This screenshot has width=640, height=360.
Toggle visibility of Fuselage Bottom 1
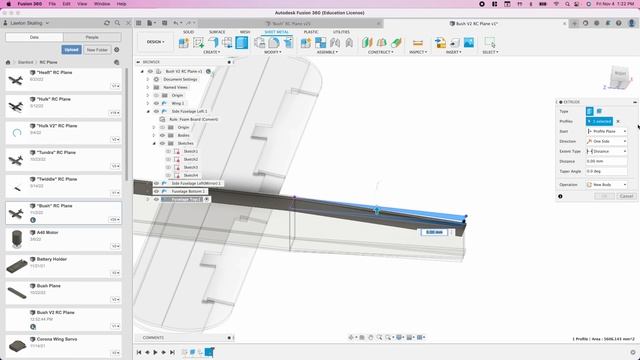tap(156, 191)
